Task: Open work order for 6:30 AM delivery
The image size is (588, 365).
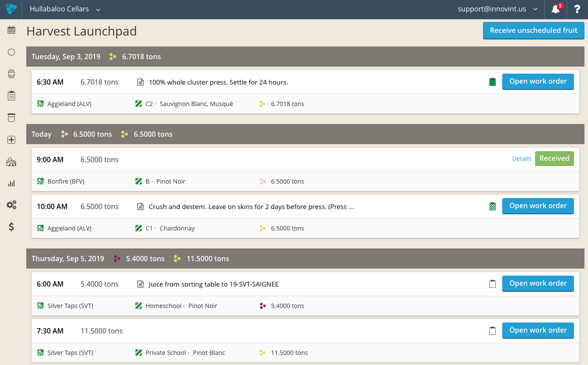Action: 538,82
